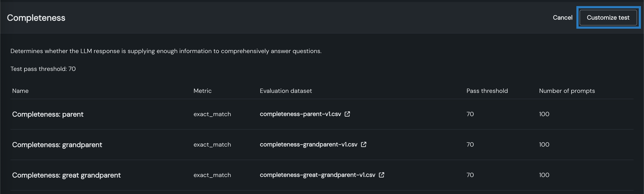Viewport: 644px width, 194px height.
Task: Open the completeness-great-grandparent-v1.csv dataset link
Action: 317,175
